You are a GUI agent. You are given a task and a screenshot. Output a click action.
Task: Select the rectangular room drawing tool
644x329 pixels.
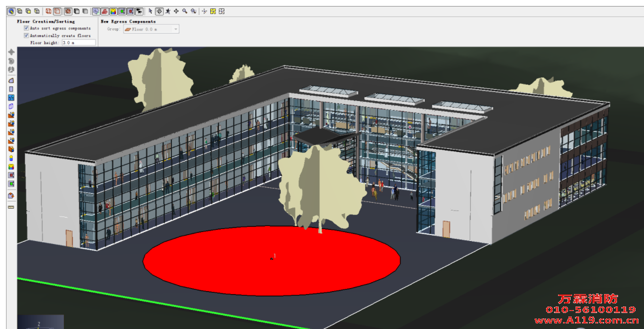[11, 89]
